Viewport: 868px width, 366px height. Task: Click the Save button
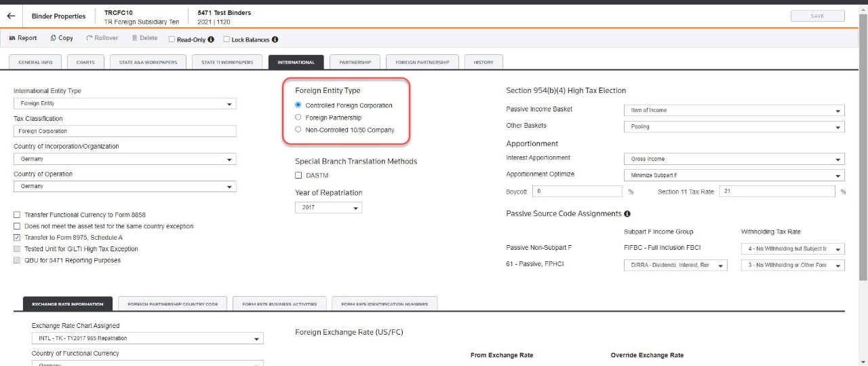817,16
